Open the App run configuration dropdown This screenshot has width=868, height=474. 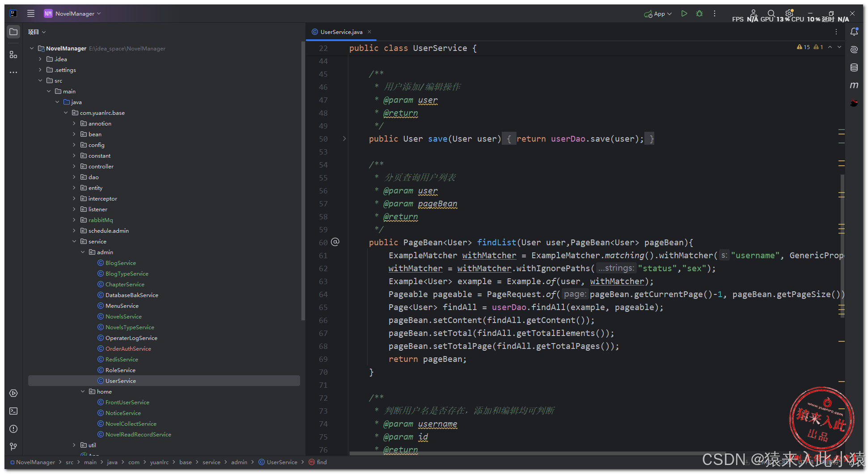click(658, 14)
